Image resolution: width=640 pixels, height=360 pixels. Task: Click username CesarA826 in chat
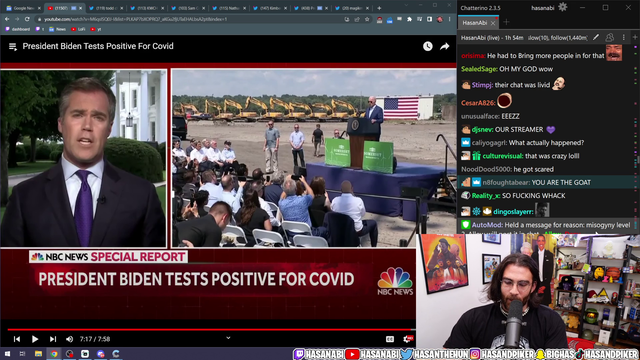478,103
